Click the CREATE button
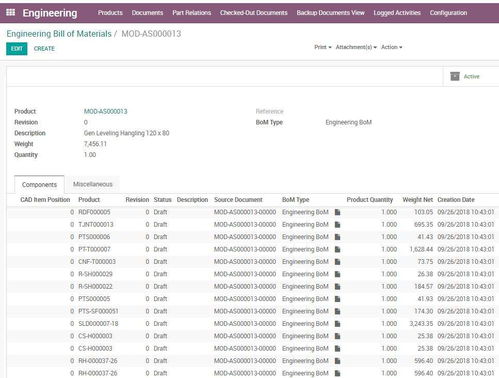Screen dimensions: 499x378 click(x=44, y=49)
